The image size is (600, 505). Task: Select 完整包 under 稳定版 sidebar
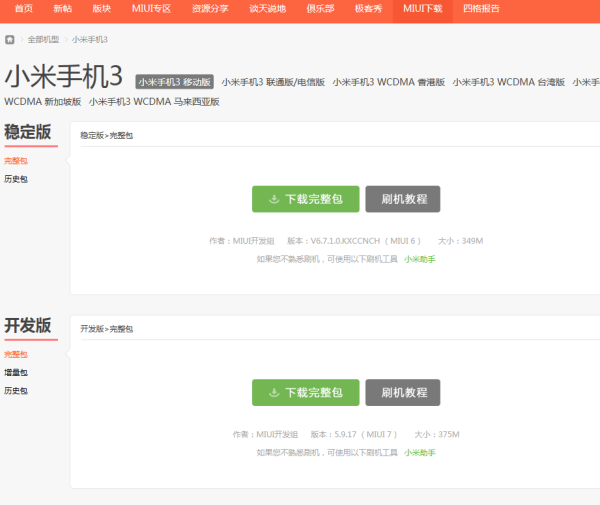[16, 161]
